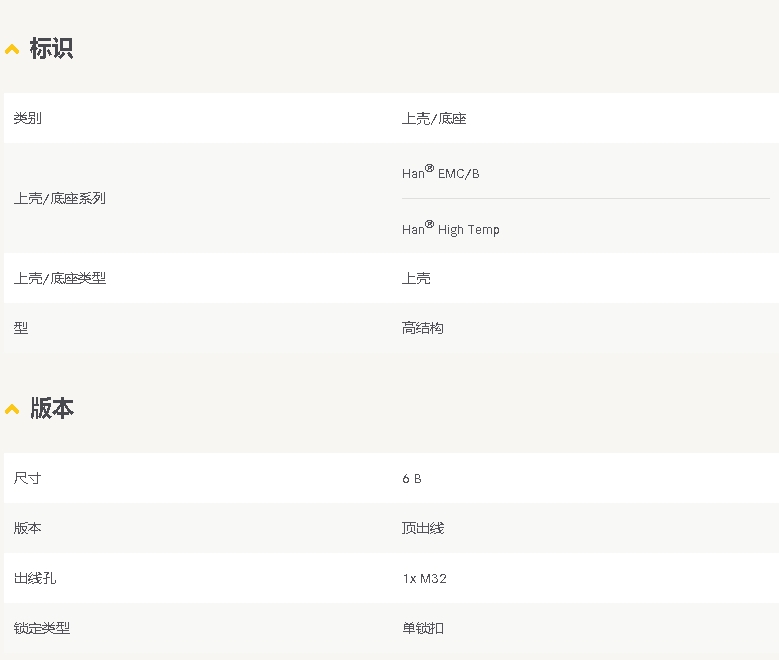The height and width of the screenshot is (660, 779).
Task: Click the 上壳/底座 category value
Action: click(434, 118)
